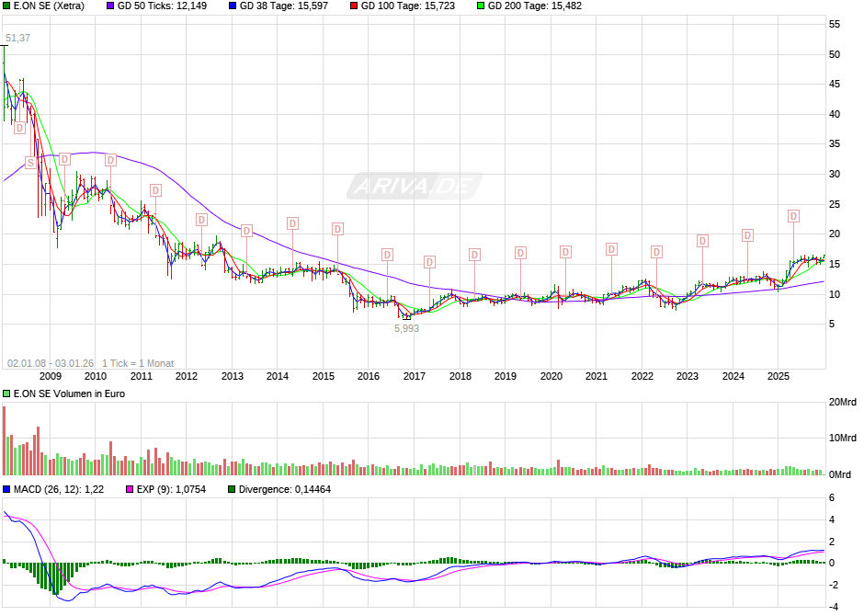Click the D dividend marker in 2021
The image size is (864, 616).
point(611,249)
